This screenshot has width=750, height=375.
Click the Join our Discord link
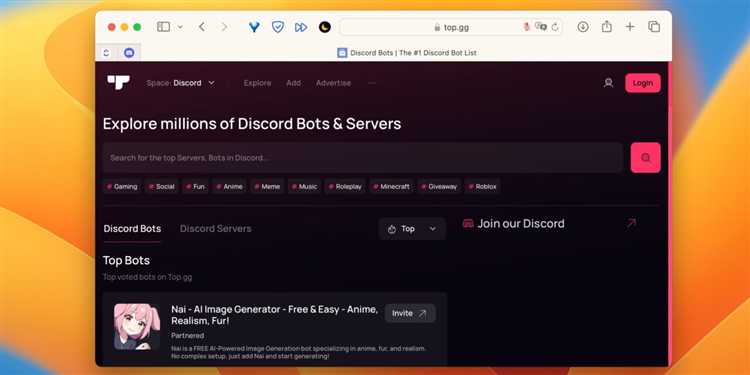(x=521, y=223)
